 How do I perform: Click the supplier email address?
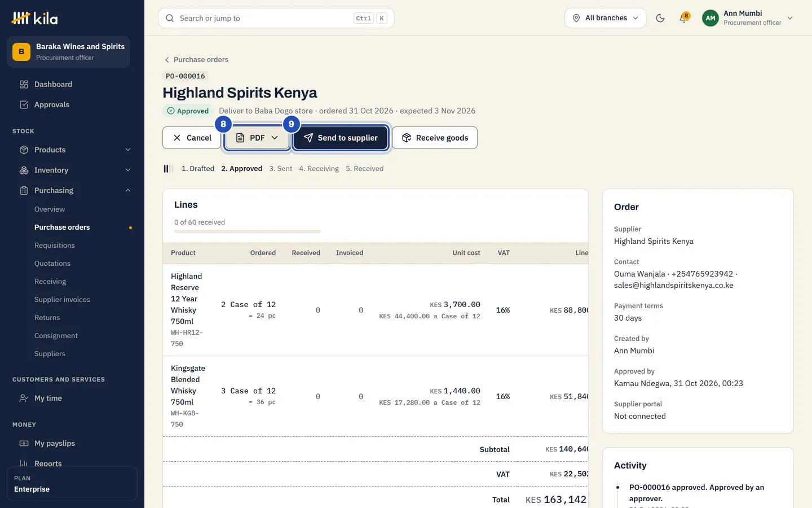coord(674,285)
